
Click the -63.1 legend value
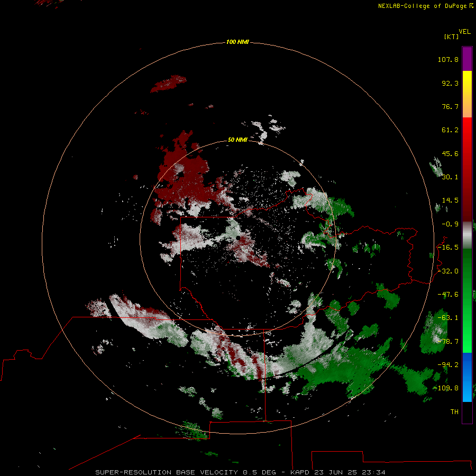[x=448, y=318]
